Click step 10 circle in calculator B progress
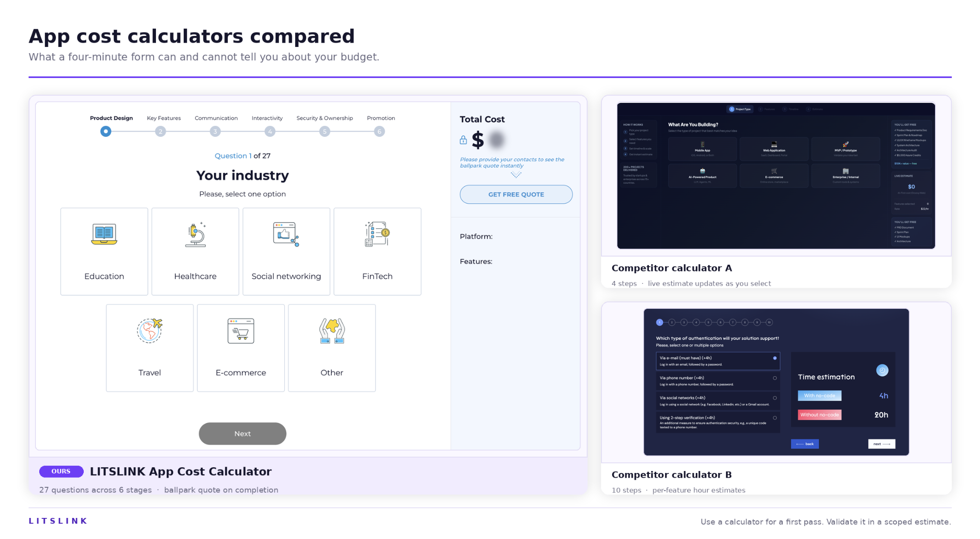Screen dimensions: 980x539 click(x=769, y=322)
